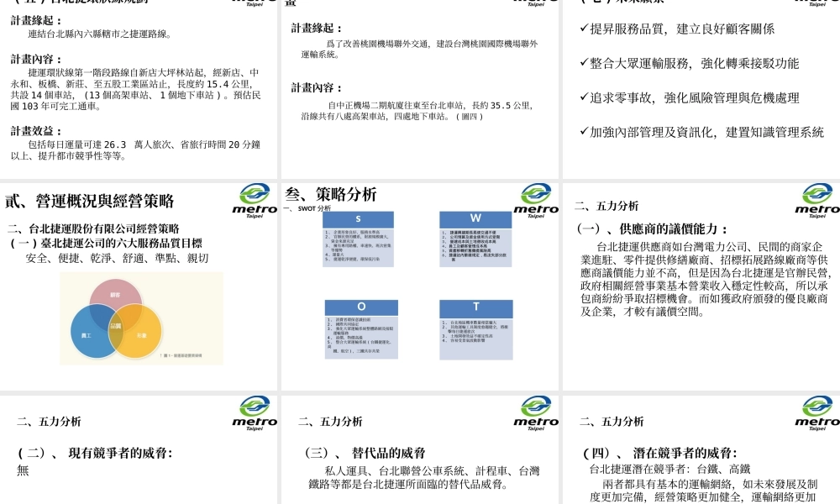Click the (四)、潛在競爭者的威脅 heading

660,453
